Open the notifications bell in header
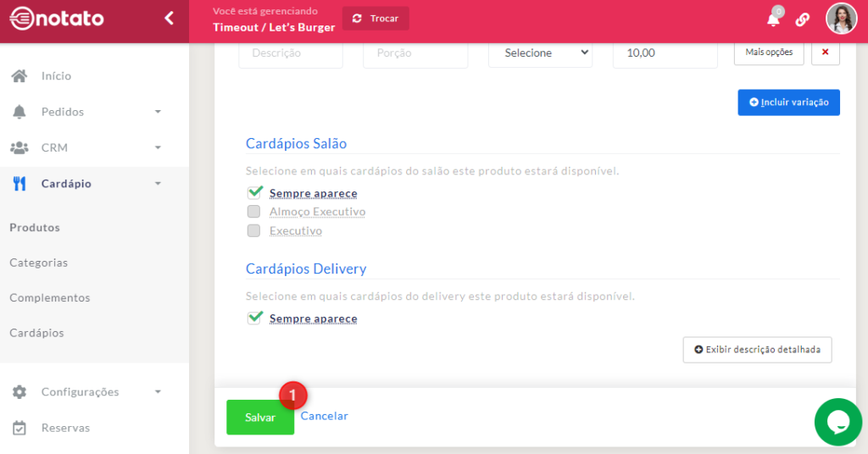Image resolution: width=868 pixels, height=454 pixels. point(773,19)
